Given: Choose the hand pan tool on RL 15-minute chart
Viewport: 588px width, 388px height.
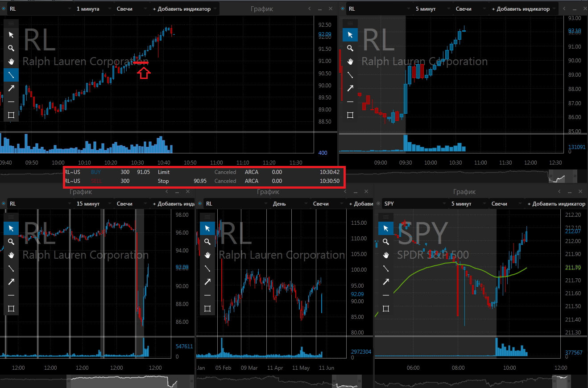Looking at the screenshot, I should pyautogui.click(x=11, y=255).
